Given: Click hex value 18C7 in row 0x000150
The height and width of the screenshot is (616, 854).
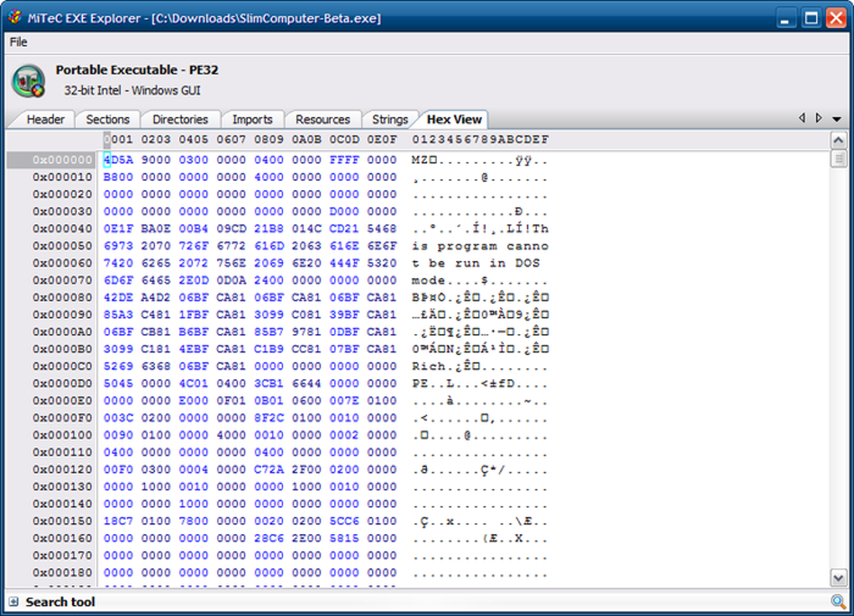Looking at the screenshot, I should point(118,521).
